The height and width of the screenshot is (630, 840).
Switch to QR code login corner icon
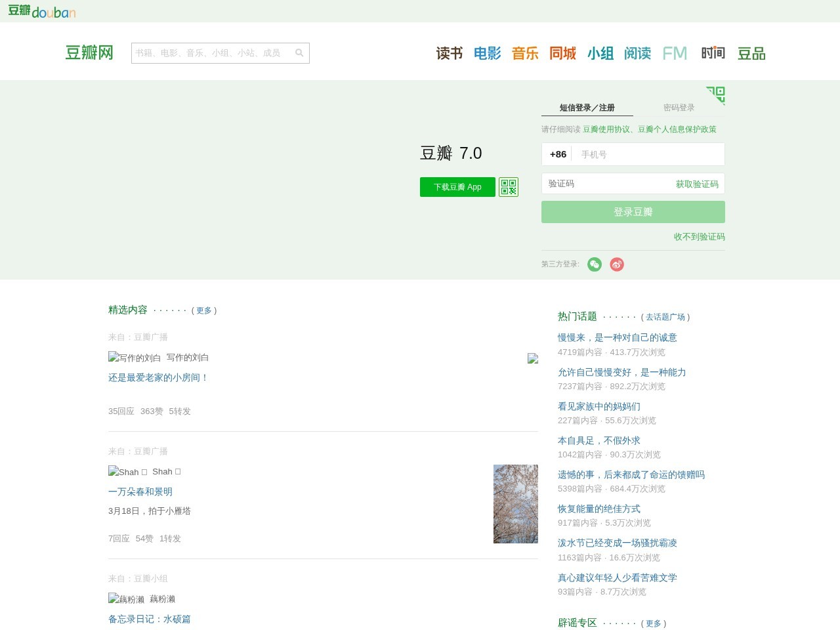point(715,96)
